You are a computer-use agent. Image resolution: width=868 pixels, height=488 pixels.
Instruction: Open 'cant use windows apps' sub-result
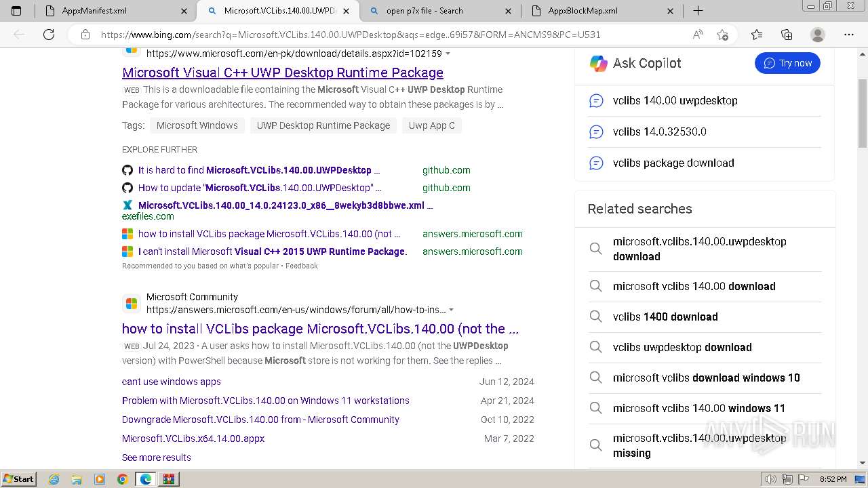(172, 382)
